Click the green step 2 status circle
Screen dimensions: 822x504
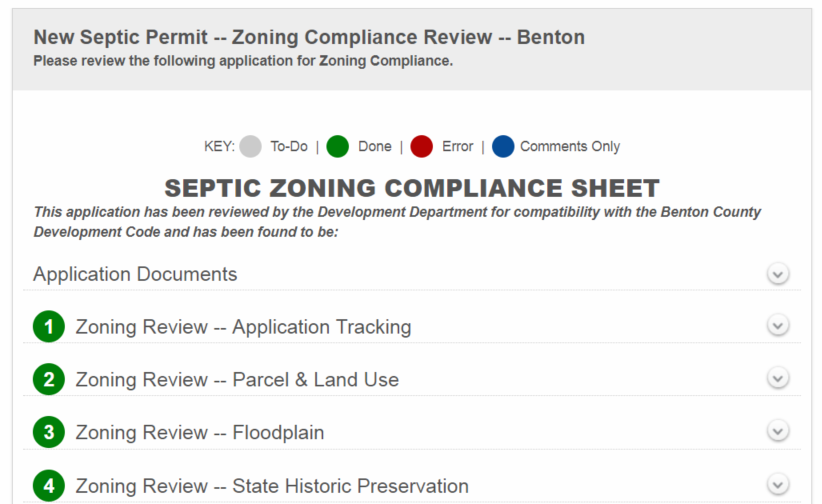click(x=48, y=379)
